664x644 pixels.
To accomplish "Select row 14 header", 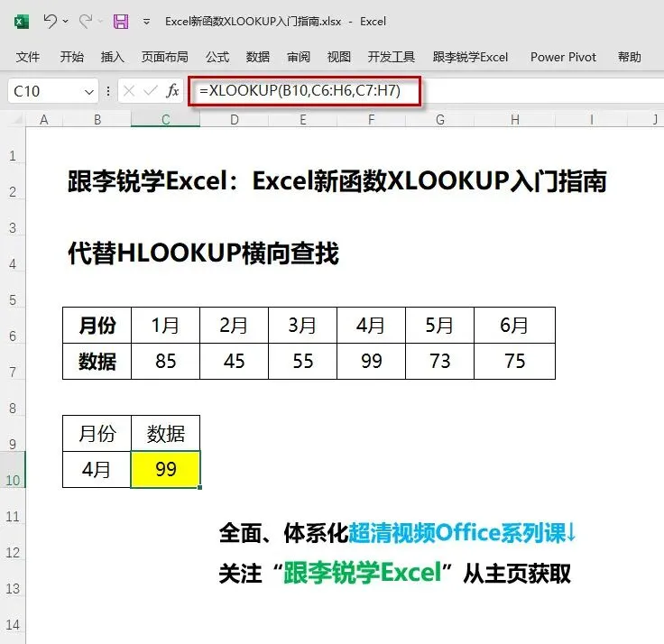I will [13, 613].
